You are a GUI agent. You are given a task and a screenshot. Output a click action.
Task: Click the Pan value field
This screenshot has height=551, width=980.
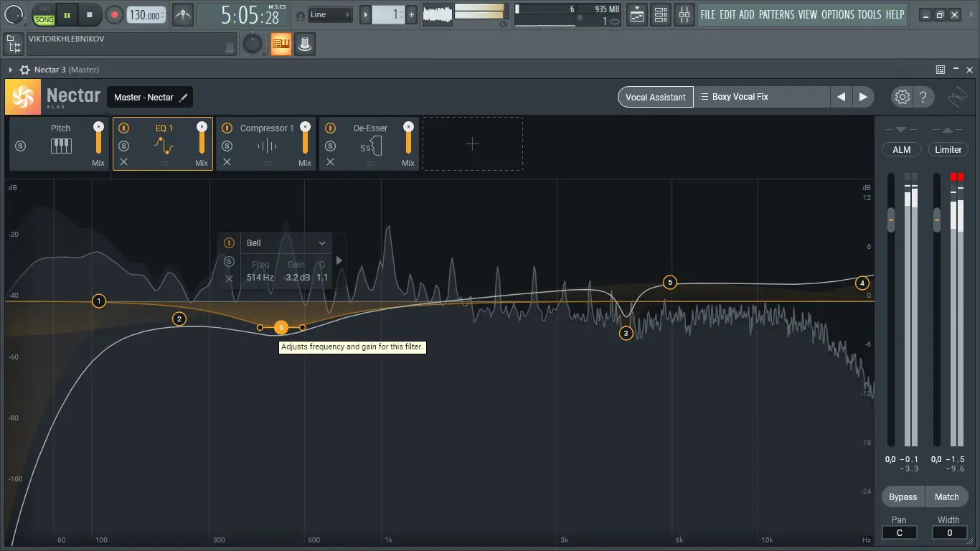[900, 532]
